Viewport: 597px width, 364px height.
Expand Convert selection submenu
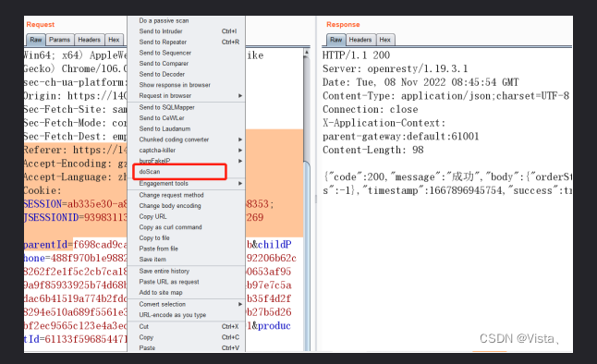pos(186,304)
